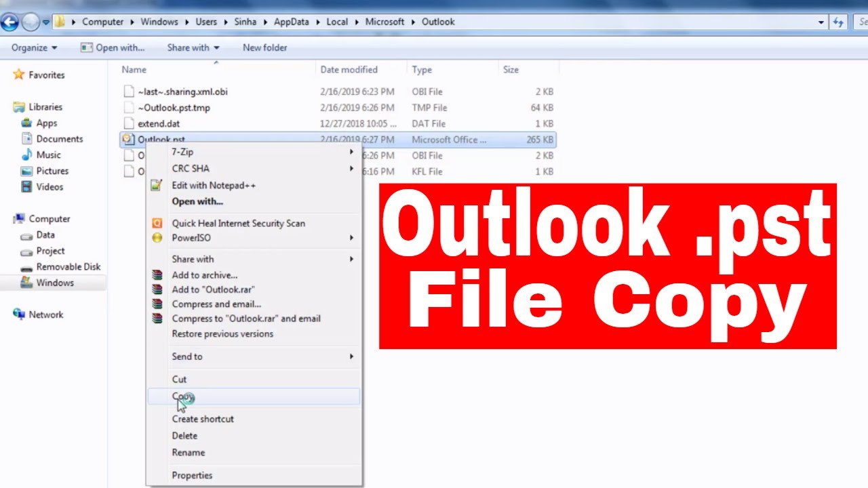Open the Organize dropdown menu
Viewport: 868px width, 488px height.
[x=34, y=47]
